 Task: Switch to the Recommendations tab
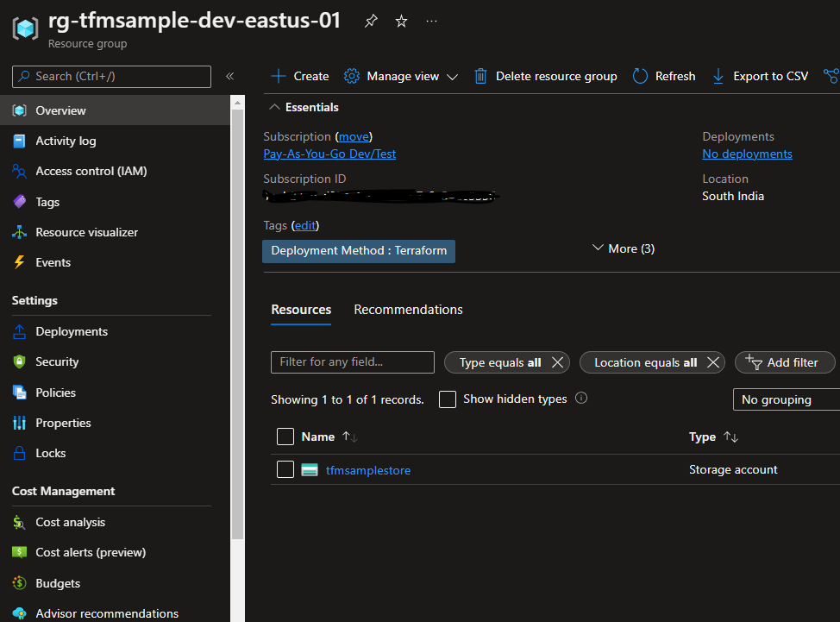tap(408, 309)
